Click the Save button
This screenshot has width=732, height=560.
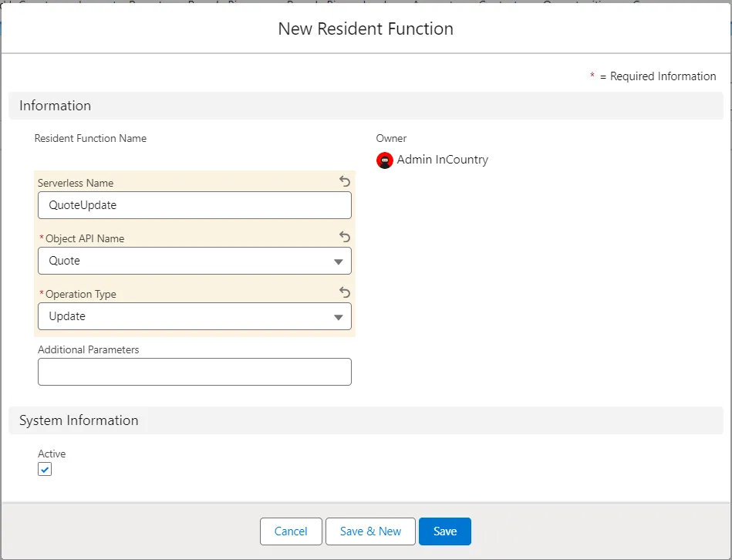[445, 531]
